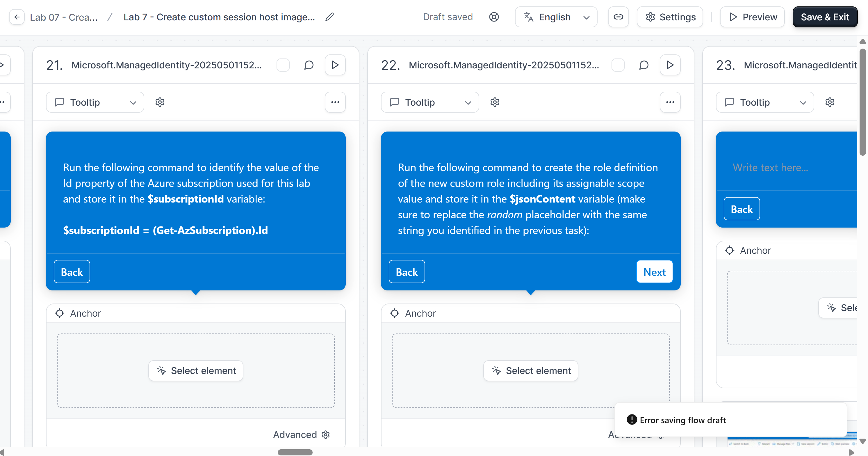
Task: Open comments for step 22
Action: 644,65
